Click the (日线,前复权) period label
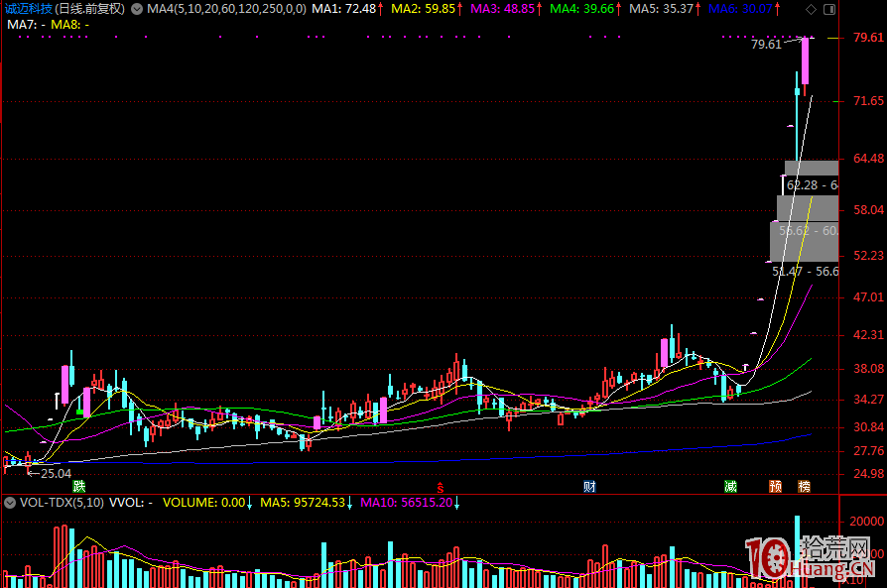The height and width of the screenshot is (588, 887). [x=90, y=9]
